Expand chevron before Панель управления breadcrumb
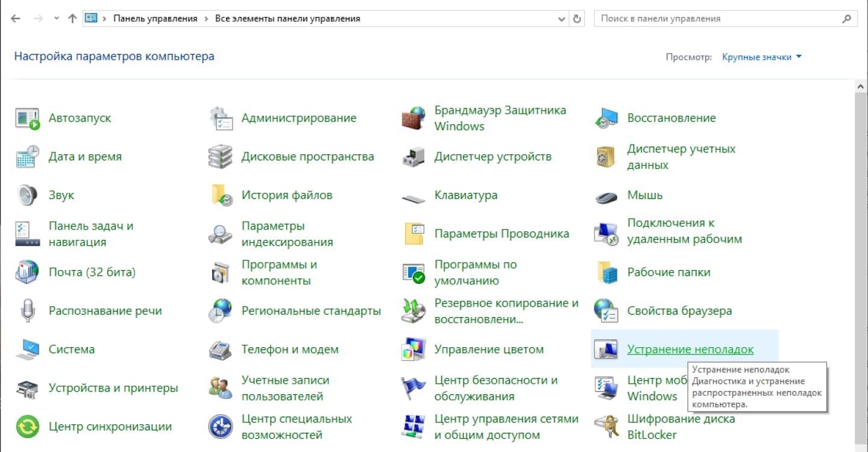Image resolution: width=868 pixels, height=452 pixels. [105, 19]
